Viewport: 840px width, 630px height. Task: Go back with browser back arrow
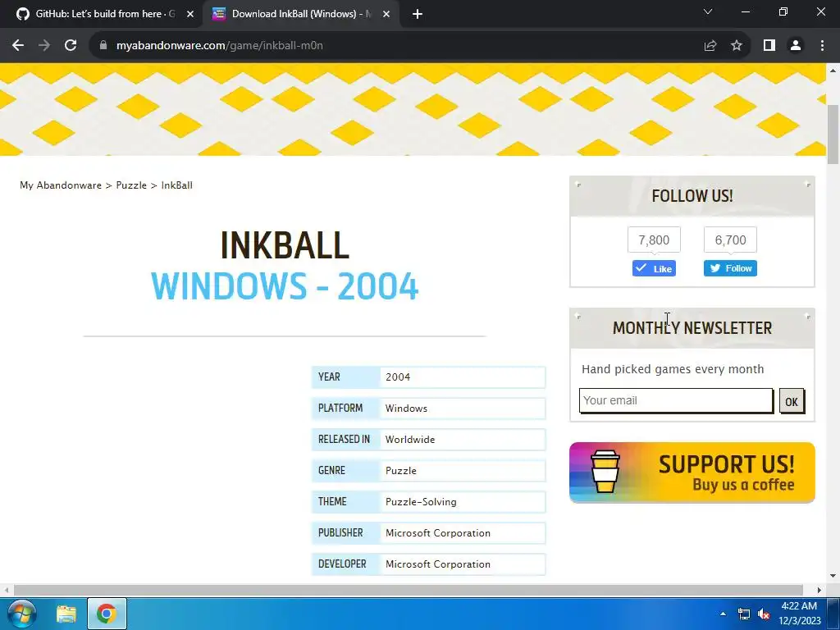click(x=18, y=46)
